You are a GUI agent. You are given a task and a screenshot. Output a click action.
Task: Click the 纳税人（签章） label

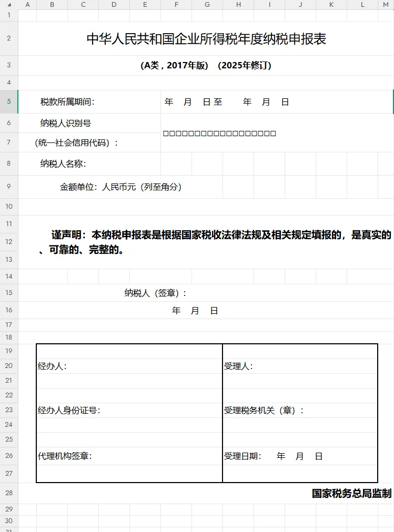pyautogui.click(x=155, y=293)
